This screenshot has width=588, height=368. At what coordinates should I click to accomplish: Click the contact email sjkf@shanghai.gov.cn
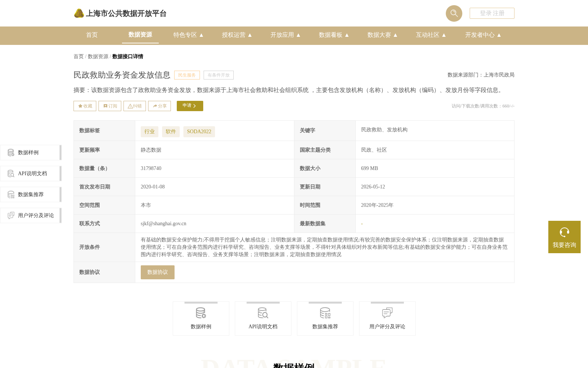164,224
